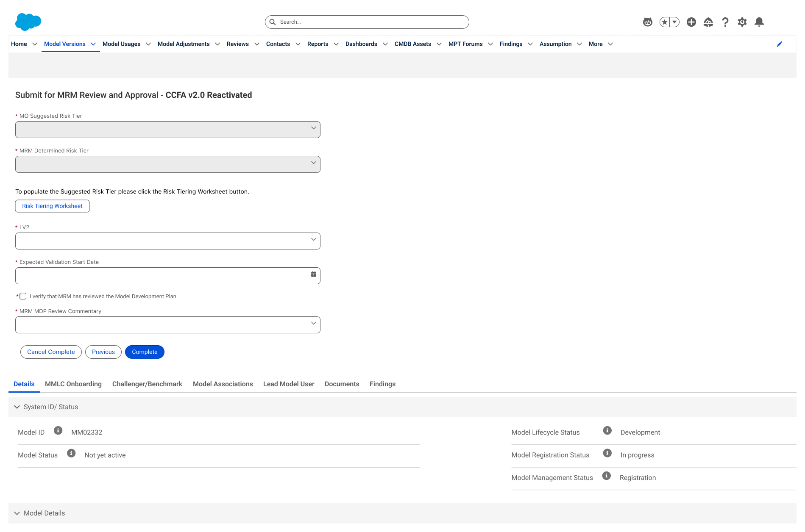Switch to the MMLC Onboarding tab

pos(73,384)
